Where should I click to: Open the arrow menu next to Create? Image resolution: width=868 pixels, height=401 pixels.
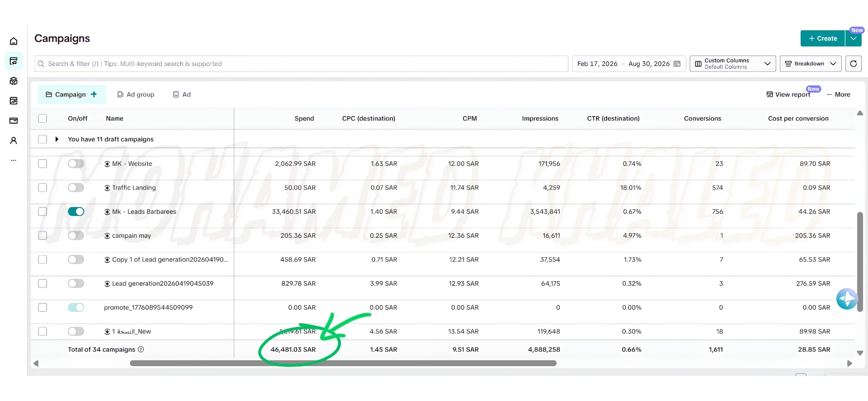(853, 38)
